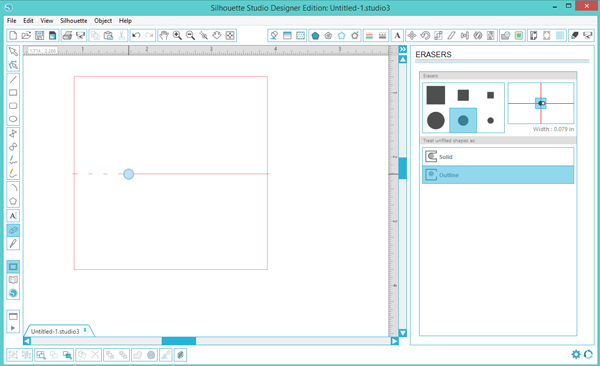Open the Fill color pentagon icon
Image resolution: width=600 pixels, height=366 pixels.
click(315, 36)
